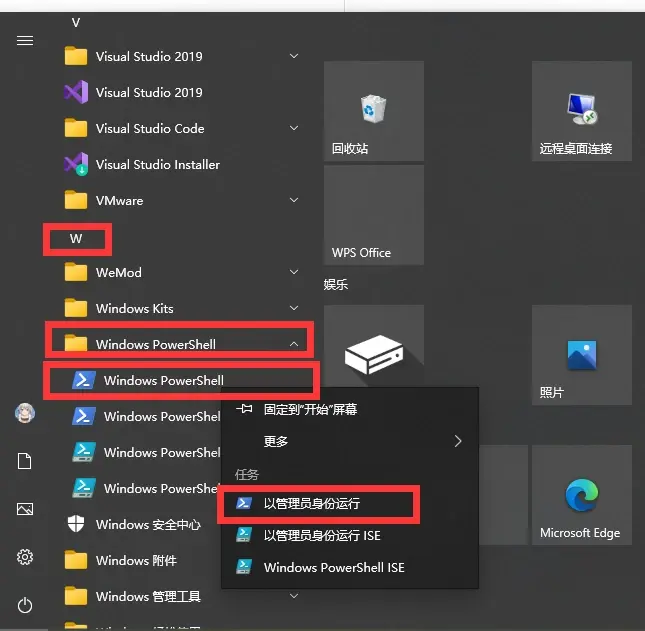Open Settings gear icon in sidebar
The image size is (645, 631).
coord(25,557)
